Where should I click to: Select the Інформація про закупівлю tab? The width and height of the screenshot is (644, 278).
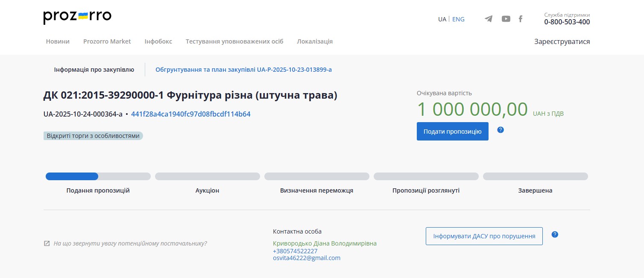point(93,69)
